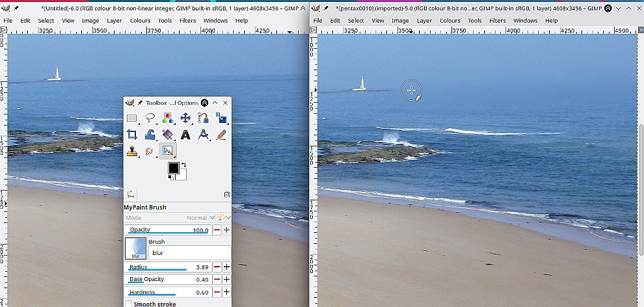Open image menu corner button in pentax0010 window
Screen dimensions: 644x307
[x=314, y=29]
